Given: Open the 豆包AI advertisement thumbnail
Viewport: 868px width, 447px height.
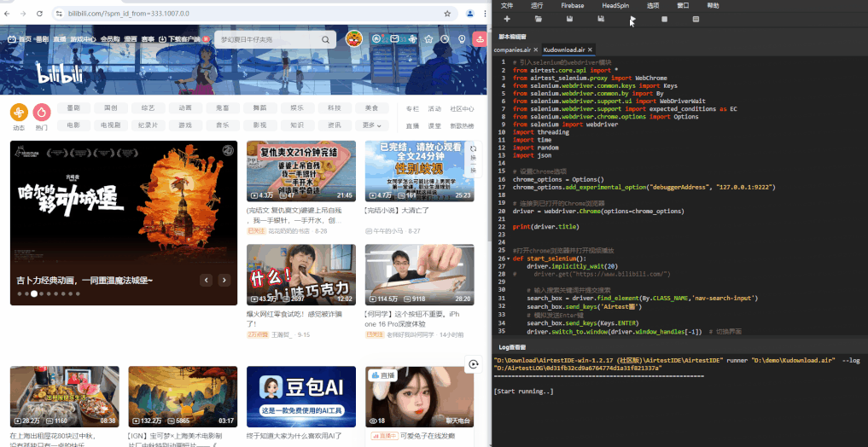Looking at the screenshot, I should click(301, 397).
